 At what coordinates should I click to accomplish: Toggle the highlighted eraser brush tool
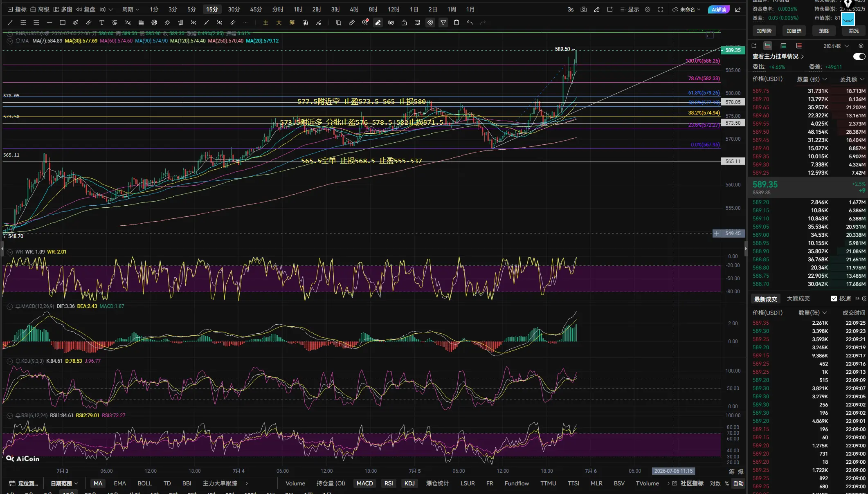pyautogui.click(x=378, y=22)
